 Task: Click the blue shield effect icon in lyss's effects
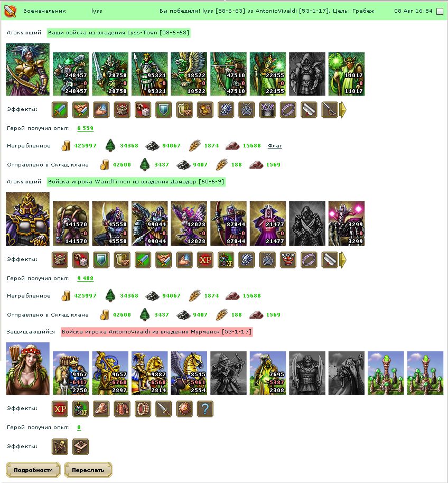(x=163, y=110)
